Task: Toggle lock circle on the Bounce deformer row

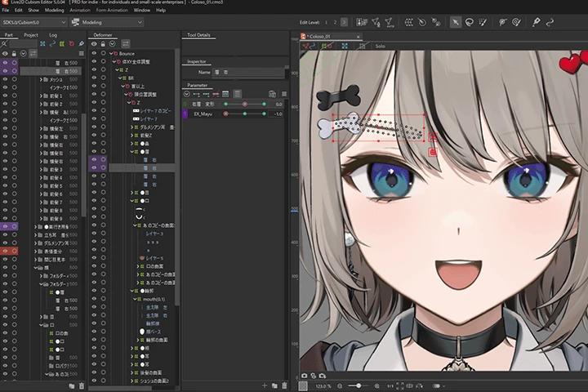Action: click(103, 53)
